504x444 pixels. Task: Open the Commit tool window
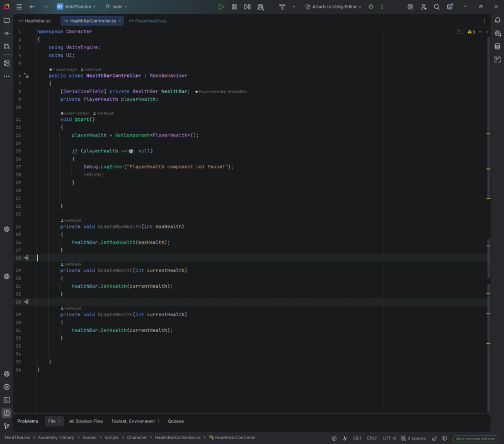pyautogui.click(x=6, y=33)
